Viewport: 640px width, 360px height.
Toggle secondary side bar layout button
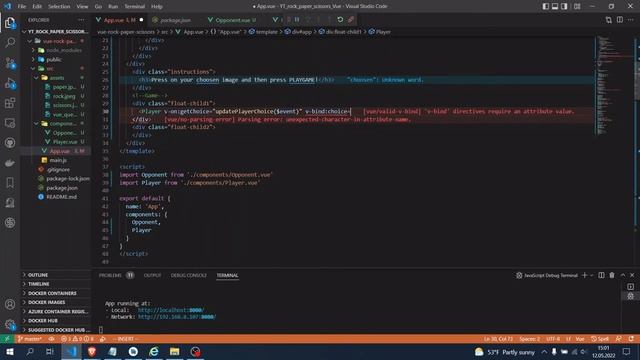pyautogui.click(x=564, y=7)
